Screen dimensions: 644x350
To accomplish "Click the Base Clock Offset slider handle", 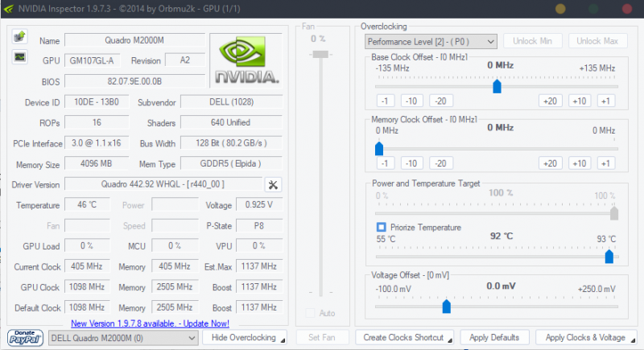I will [497, 86].
